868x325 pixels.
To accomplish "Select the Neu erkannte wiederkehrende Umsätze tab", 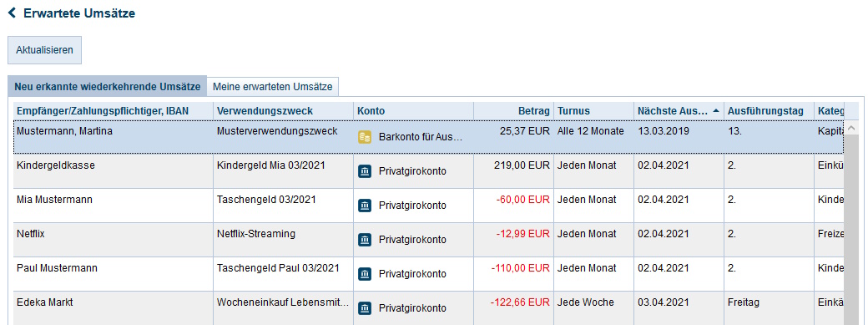I will 108,87.
